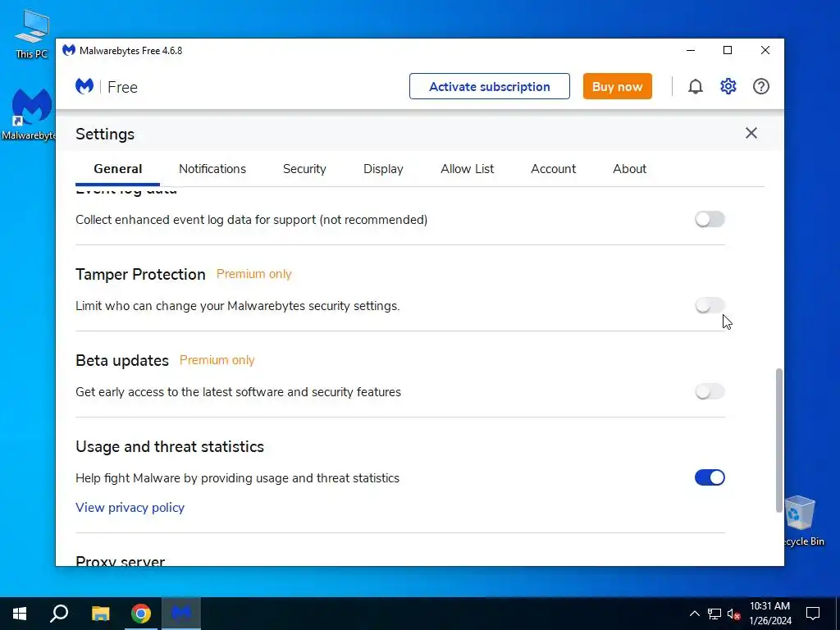Open This PC desktop icon
Image resolution: width=840 pixels, height=630 pixels.
(32, 34)
